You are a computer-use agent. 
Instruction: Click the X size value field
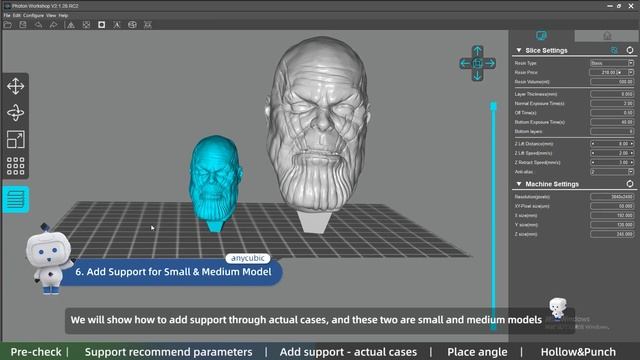(612, 216)
